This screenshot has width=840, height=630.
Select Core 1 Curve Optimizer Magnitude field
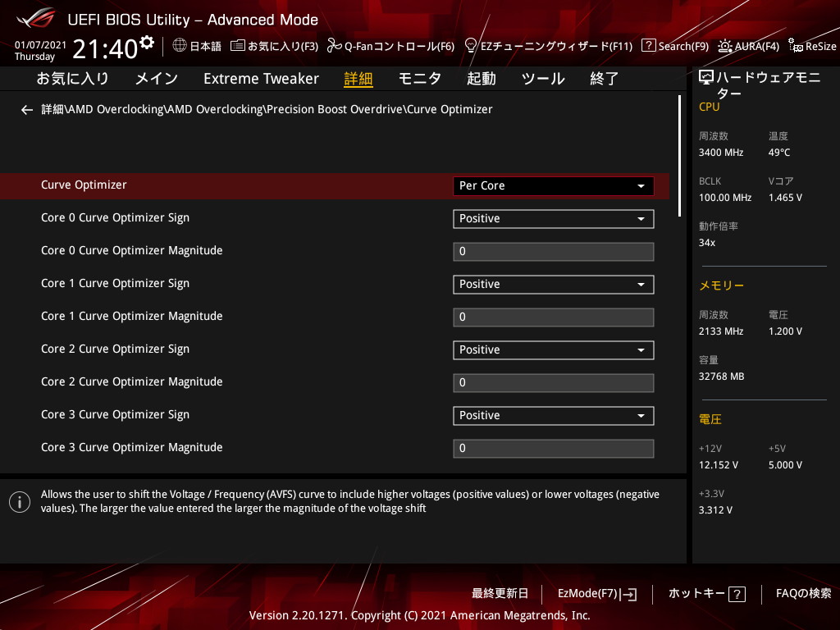pyautogui.click(x=554, y=317)
